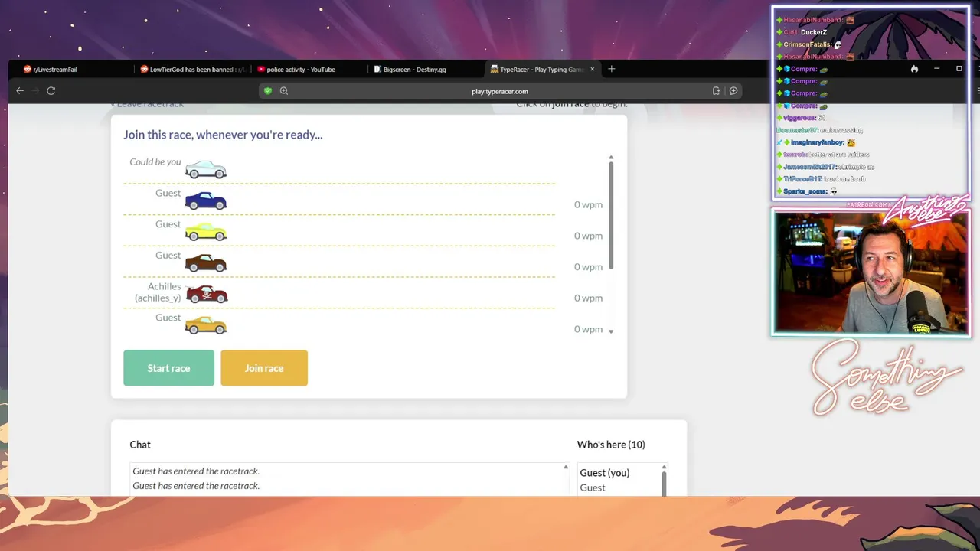Reload the TypeRacer page
This screenshot has height=551, width=980.
51,90
